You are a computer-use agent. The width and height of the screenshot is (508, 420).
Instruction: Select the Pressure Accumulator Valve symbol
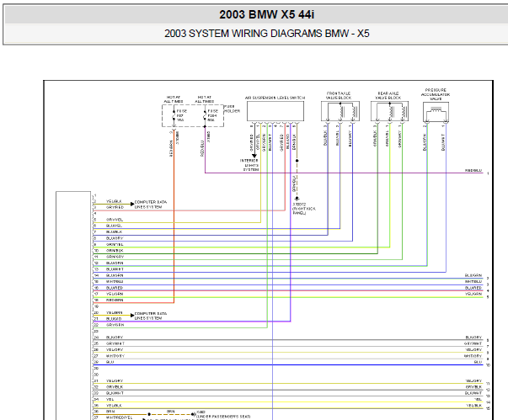click(x=436, y=112)
